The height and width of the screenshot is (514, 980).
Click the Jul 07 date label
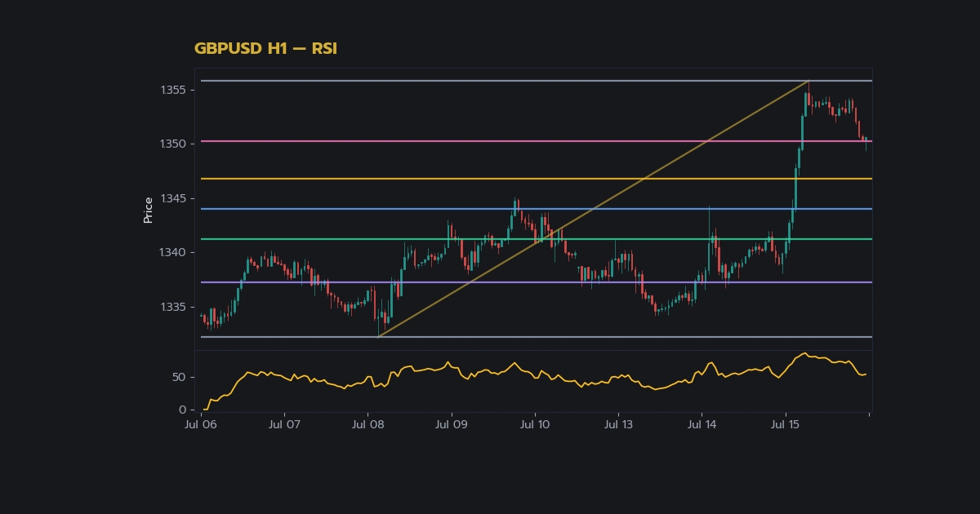(284, 424)
